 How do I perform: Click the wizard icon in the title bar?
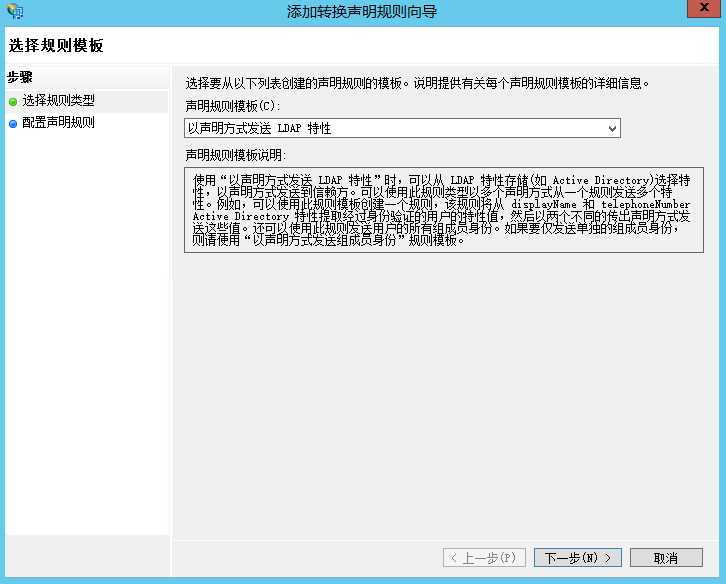[14, 11]
